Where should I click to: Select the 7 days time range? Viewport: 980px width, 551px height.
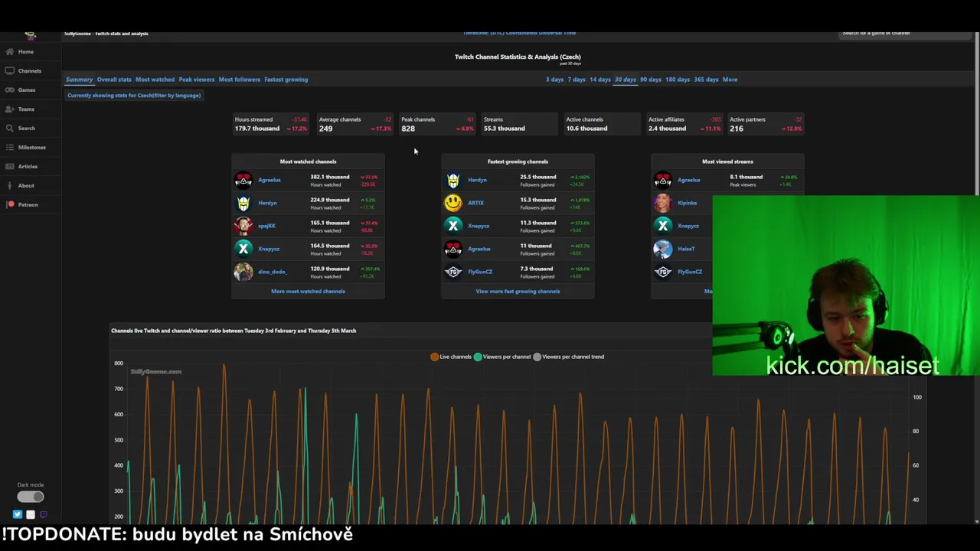point(577,80)
